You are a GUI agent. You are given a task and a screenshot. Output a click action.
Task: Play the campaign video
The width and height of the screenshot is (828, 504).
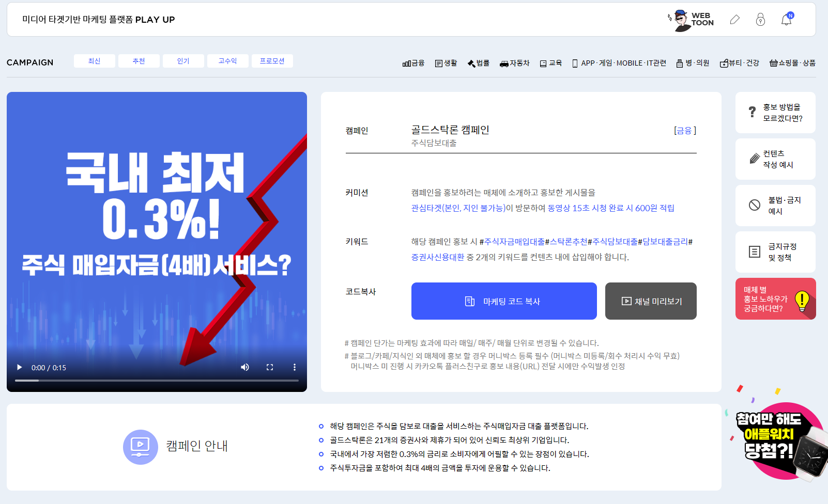[x=20, y=367]
